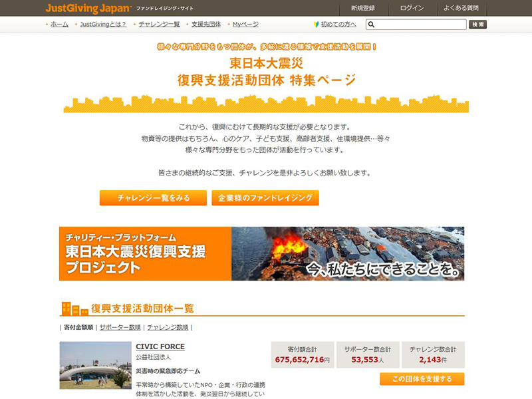Open チャレンジ一覧 in navigation bar

[159, 25]
